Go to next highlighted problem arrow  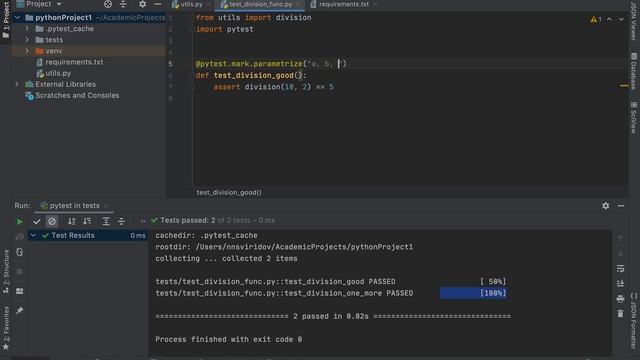621,19
